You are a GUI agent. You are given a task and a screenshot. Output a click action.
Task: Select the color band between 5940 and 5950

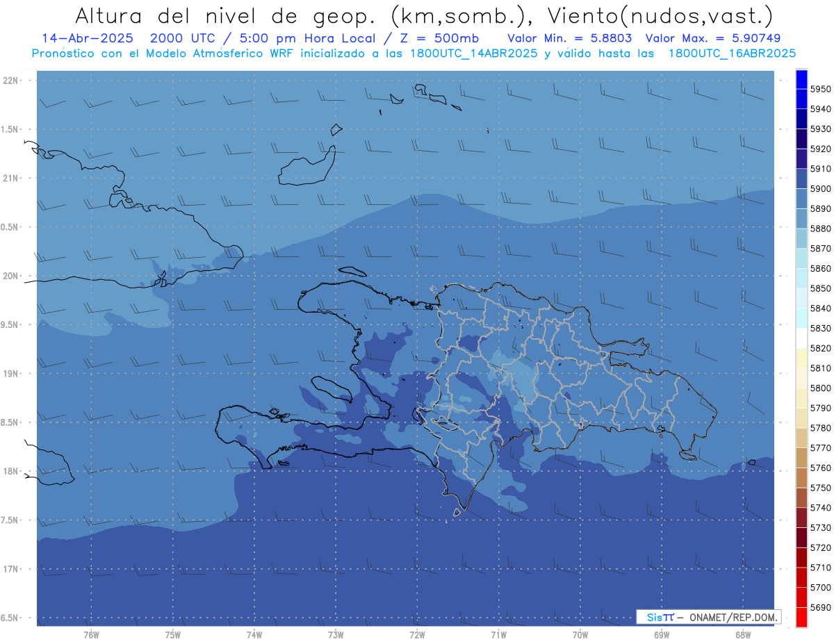coord(801,99)
